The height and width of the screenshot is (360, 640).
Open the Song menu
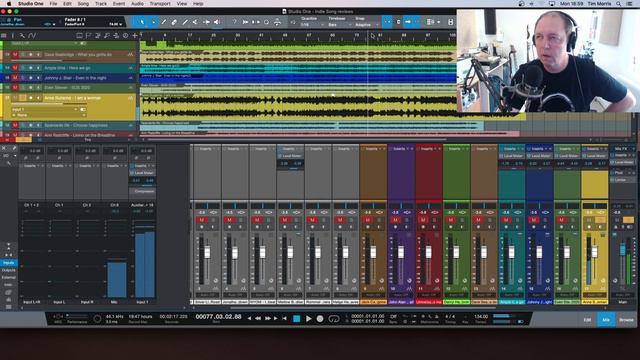coord(83,4)
